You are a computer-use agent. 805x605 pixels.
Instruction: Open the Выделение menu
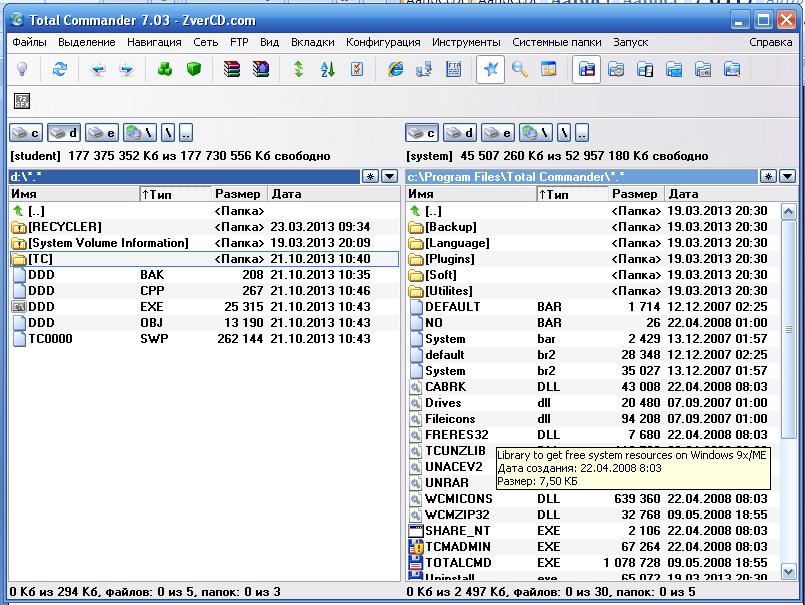[86, 42]
